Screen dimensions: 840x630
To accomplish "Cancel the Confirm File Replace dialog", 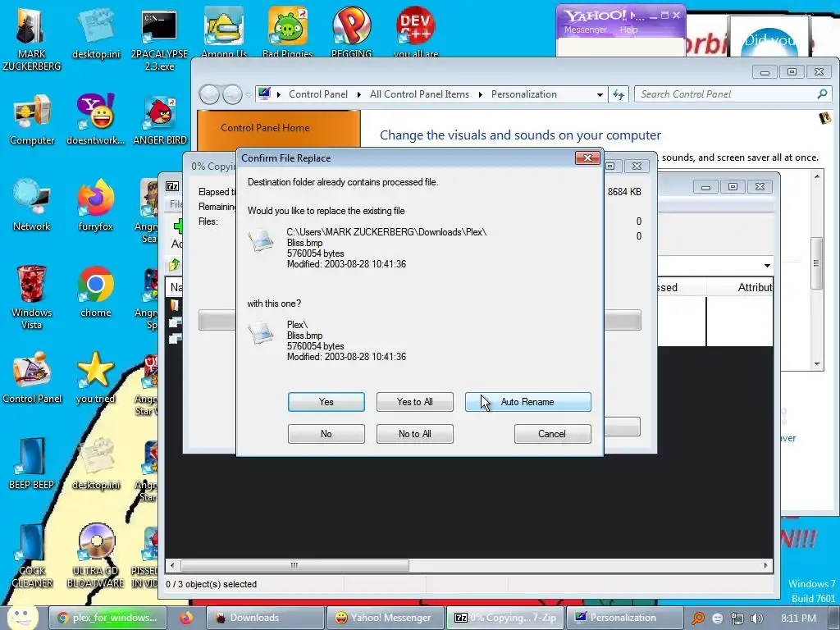I will click(552, 434).
